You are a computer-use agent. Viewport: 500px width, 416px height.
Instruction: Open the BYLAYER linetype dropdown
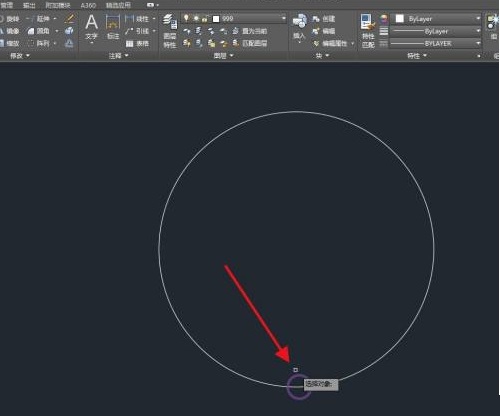[478, 43]
